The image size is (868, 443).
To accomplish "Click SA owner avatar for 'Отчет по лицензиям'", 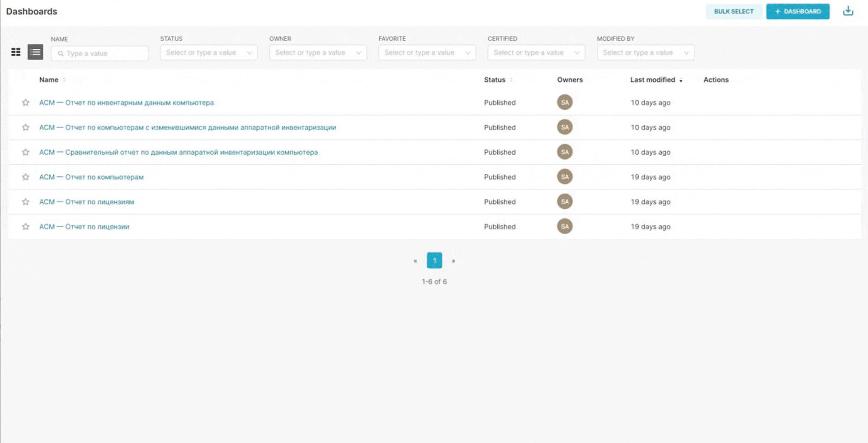I will pyautogui.click(x=565, y=202).
